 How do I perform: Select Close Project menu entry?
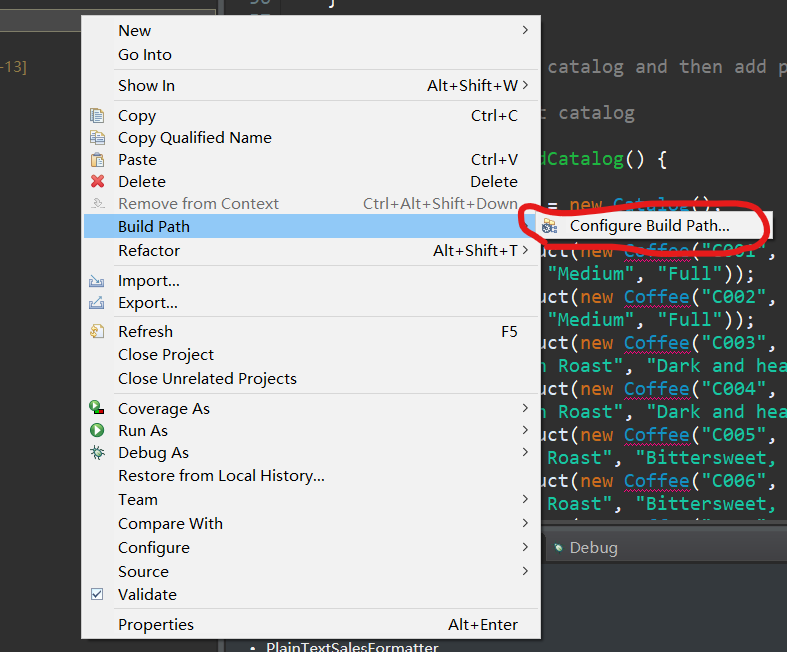(311, 355)
